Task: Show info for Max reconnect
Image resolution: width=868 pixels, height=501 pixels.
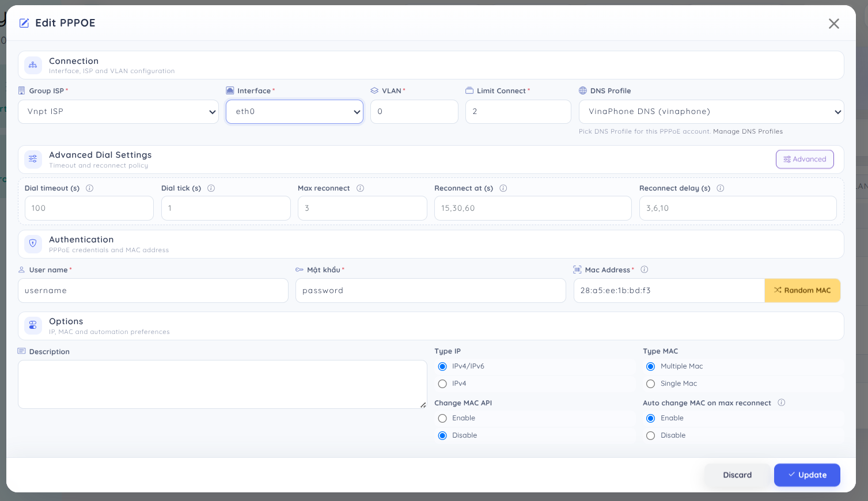Action: (x=361, y=188)
